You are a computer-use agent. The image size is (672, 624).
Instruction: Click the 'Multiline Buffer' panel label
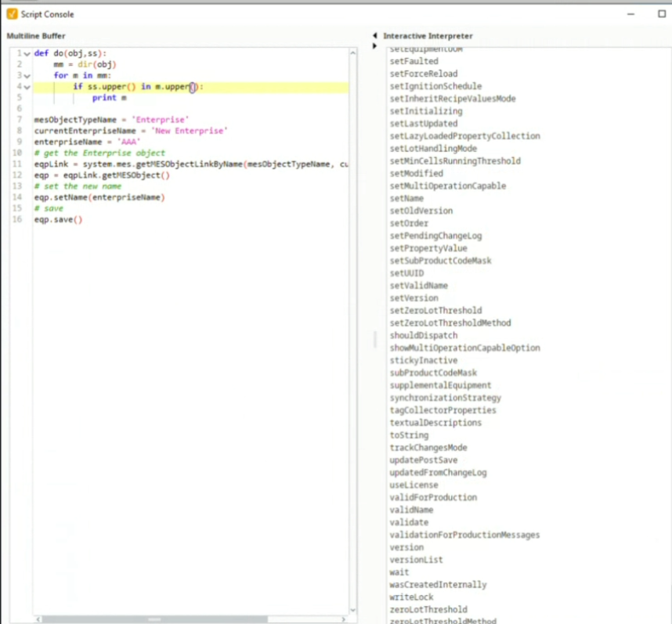(36, 36)
